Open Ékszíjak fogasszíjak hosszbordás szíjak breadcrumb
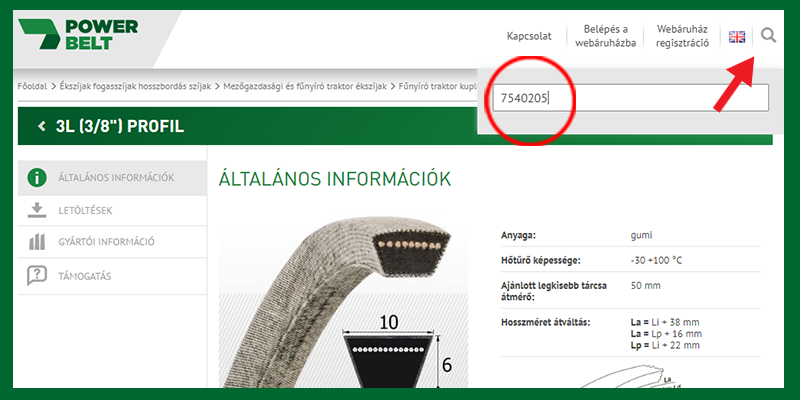Image resolution: width=800 pixels, height=400 pixels. (135, 86)
